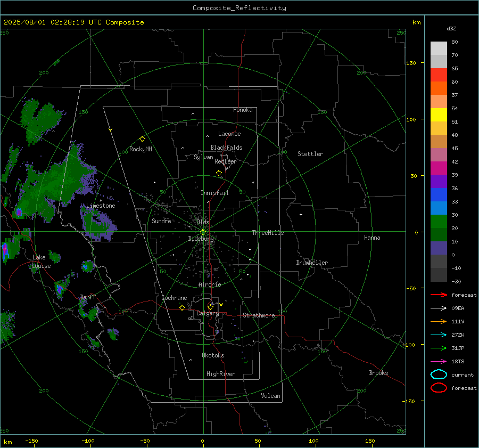Select the red 65-60 dBZ color swatch
This screenshot has height=448, width=479.
[x=439, y=75]
